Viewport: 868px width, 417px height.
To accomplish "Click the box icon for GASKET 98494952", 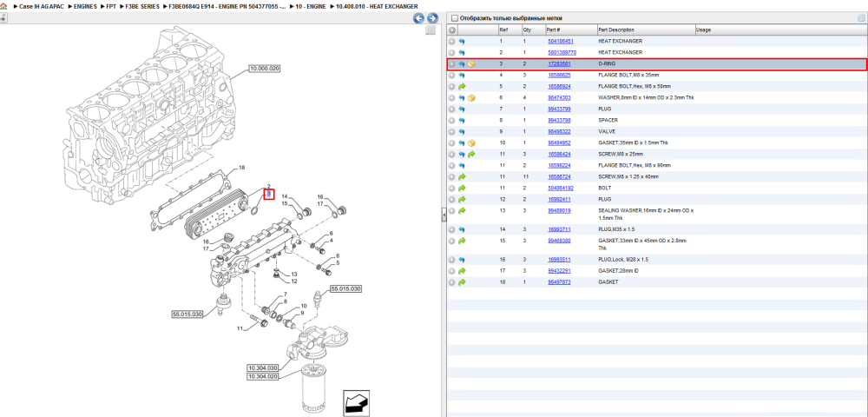I will coord(471,142).
